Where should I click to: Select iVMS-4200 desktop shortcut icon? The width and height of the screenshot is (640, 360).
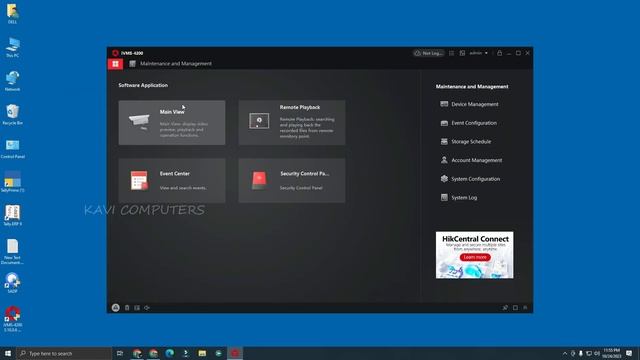coord(13,319)
